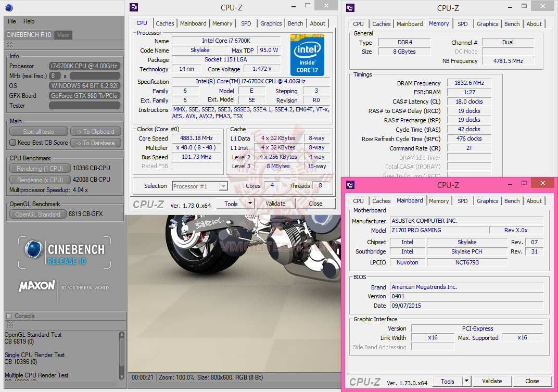
Task: Open the Processor #1 selection dropdown
Action: coord(200,186)
